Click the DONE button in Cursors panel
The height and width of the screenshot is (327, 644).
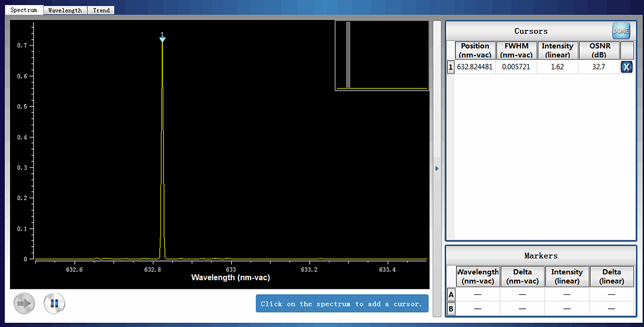click(621, 31)
